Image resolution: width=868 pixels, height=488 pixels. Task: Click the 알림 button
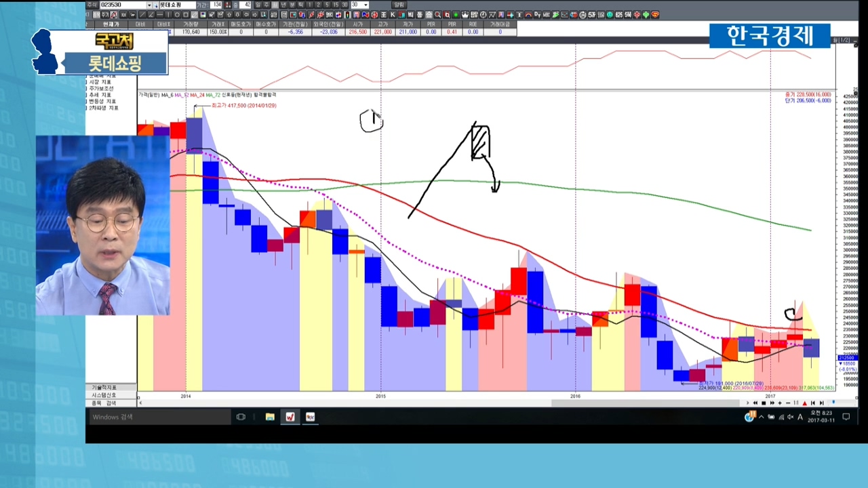click(x=399, y=5)
